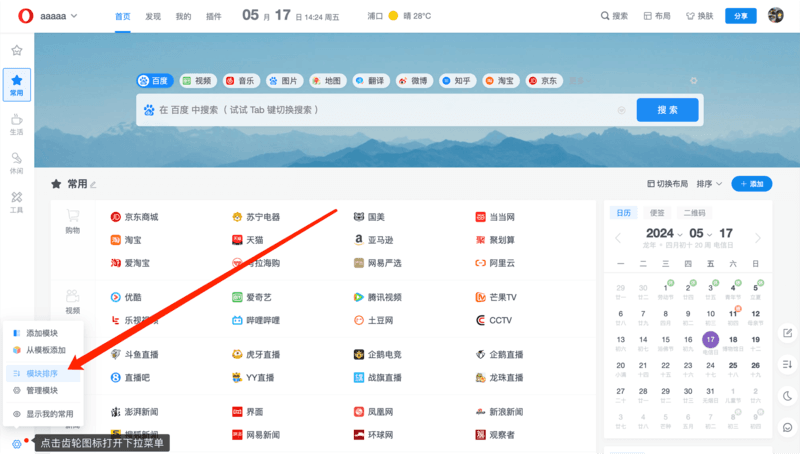800x454 pixels.
Task: Click the edit pencil beside 常用 heading
Action: coord(93,185)
